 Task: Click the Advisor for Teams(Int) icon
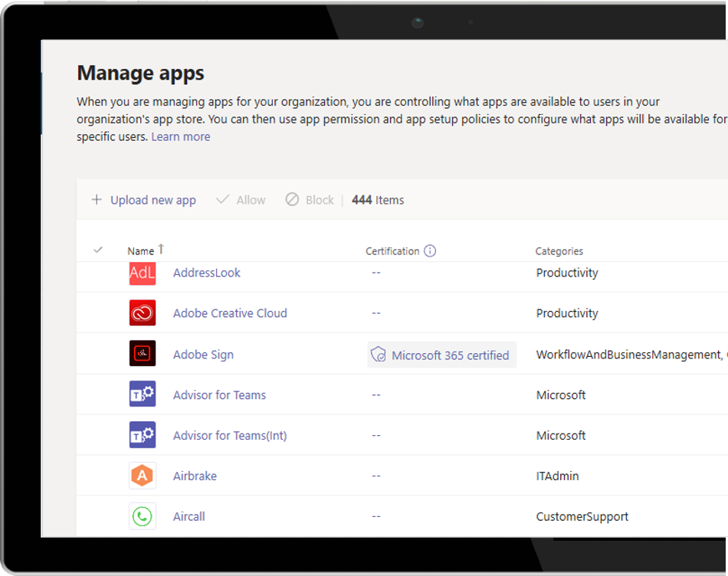coord(142,434)
